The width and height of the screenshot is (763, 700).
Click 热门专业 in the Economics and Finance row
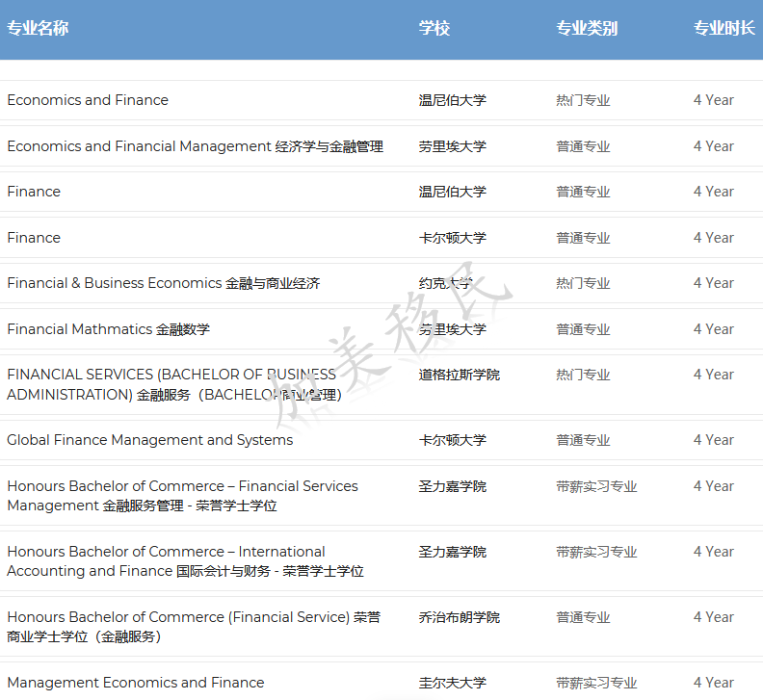[x=583, y=100]
